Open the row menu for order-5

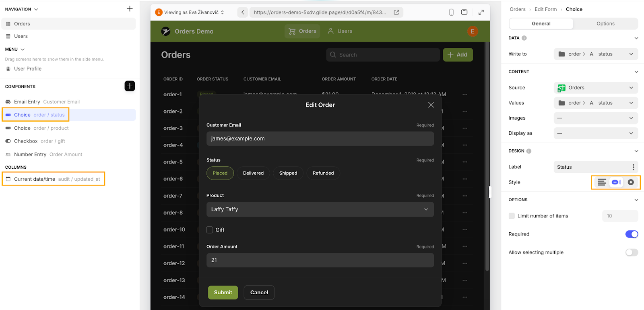[x=465, y=162]
